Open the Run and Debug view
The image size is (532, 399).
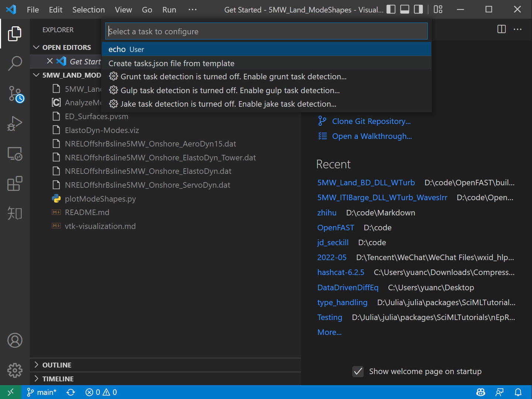[x=15, y=124]
